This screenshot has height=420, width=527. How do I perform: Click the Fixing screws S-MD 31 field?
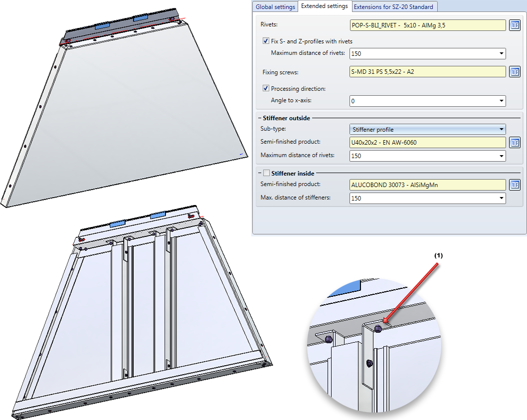[x=427, y=72]
